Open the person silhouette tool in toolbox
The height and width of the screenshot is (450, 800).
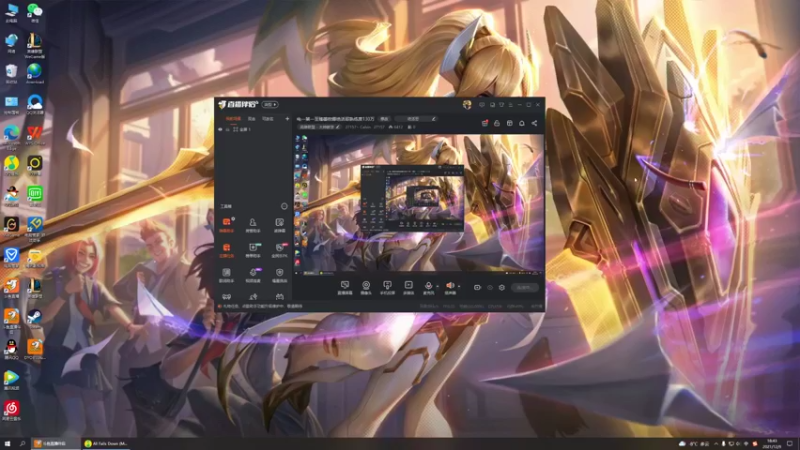253,224
